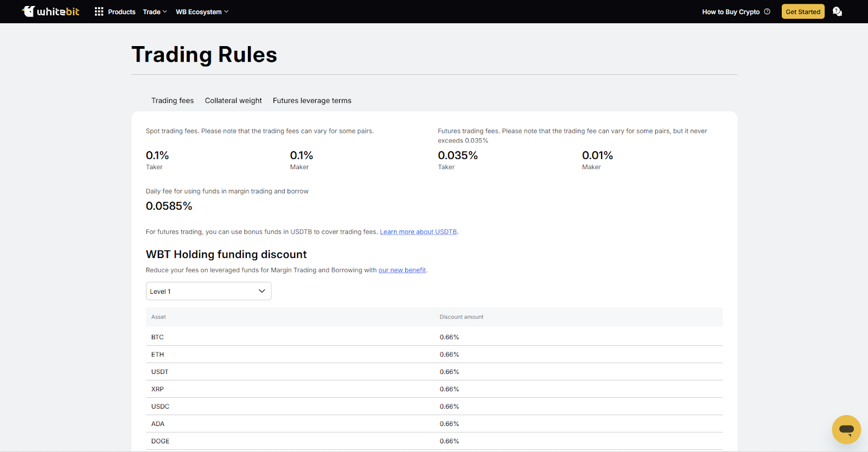Click the DOGE asset row
Screen dimensions: 868x452
pos(160,441)
